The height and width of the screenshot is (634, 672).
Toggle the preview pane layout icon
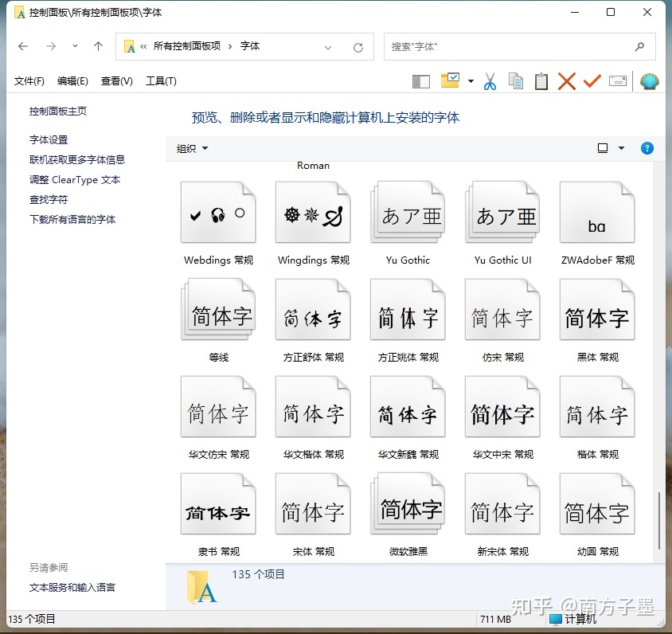point(420,80)
